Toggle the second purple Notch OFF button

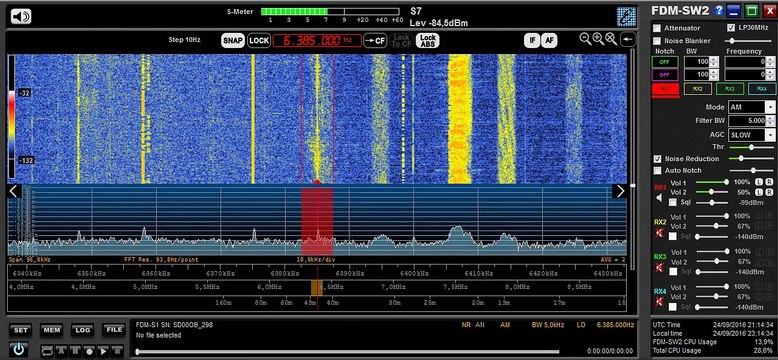pos(665,75)
